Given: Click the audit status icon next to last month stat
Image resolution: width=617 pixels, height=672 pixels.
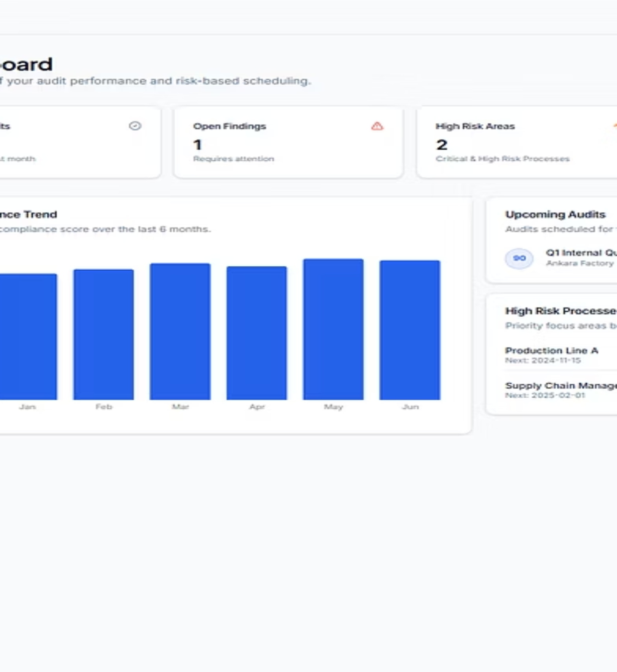Looking at the screenshot, I should (x=134, y=125).
